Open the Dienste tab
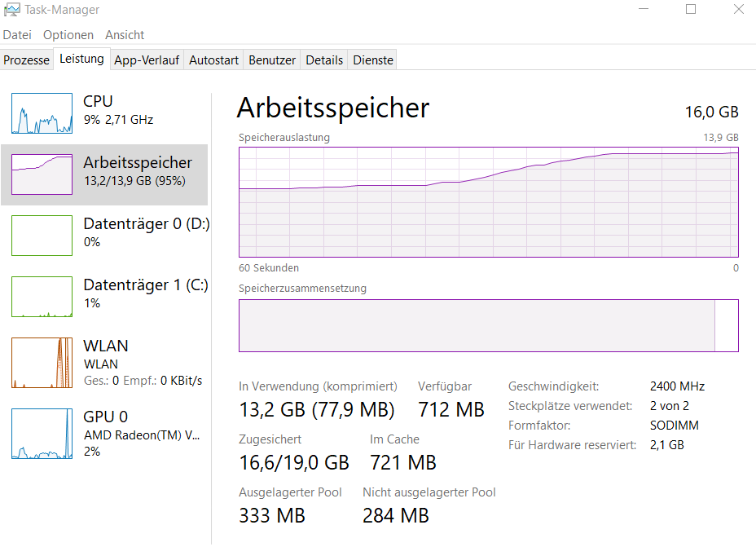Image resolution: width=756 pixels, height=547 pixels. click(373, 60)
